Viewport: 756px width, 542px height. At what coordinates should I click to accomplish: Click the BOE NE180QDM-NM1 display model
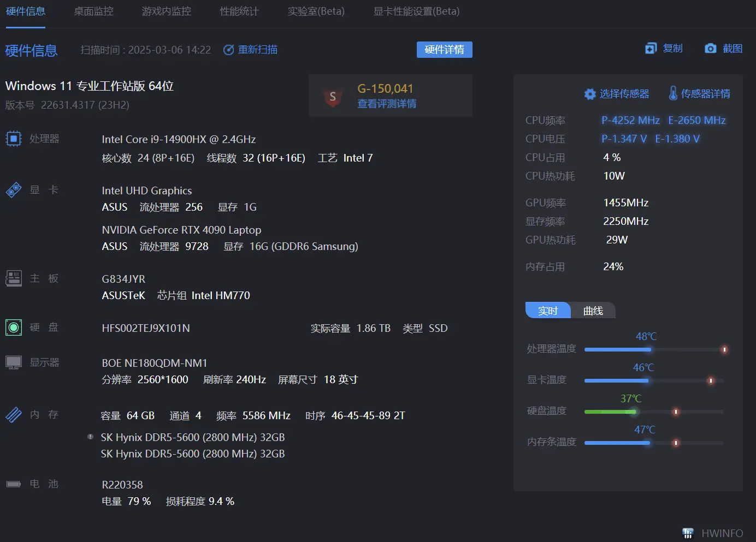(x=155, y=363)
